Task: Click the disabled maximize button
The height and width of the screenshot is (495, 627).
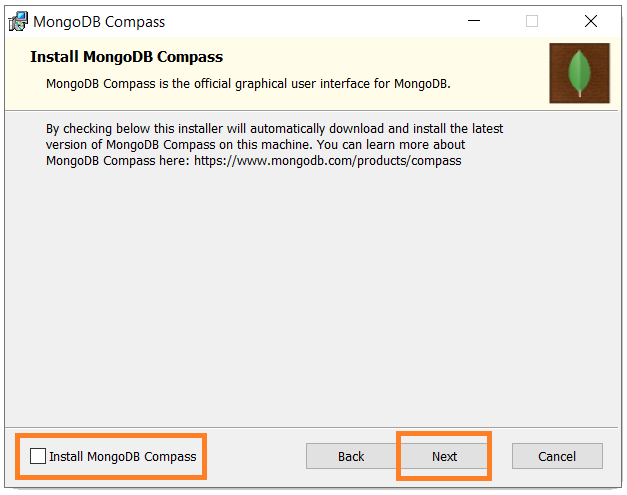Action: (532, 21)
